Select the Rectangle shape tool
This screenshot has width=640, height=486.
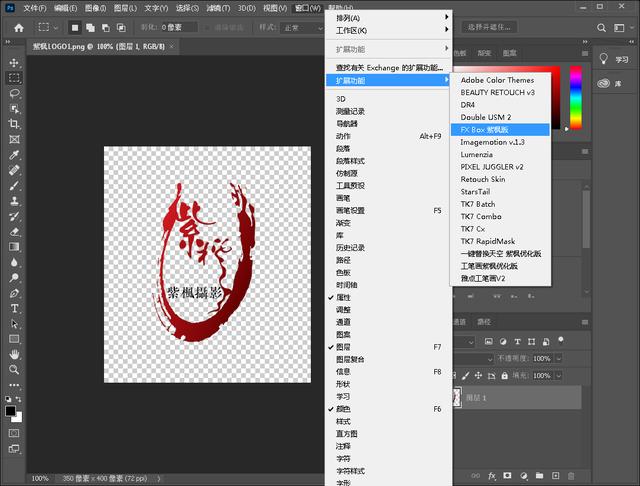(14, 339)
